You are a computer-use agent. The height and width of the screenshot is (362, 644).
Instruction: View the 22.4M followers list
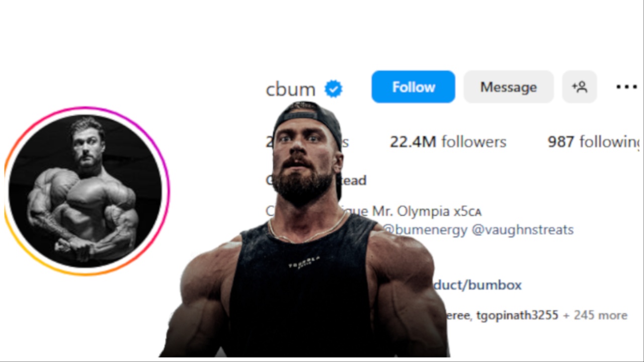(448, 142)
